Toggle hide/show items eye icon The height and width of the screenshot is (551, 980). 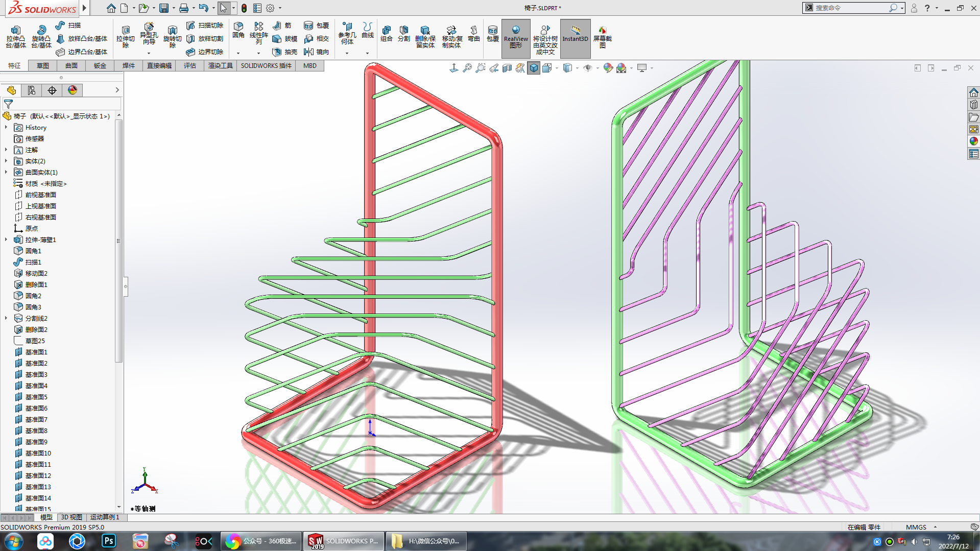(x=588, y=68)
